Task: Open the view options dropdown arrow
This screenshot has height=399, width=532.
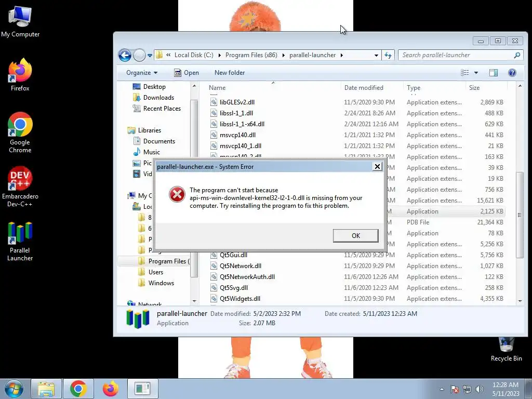Action: point(476,73)
